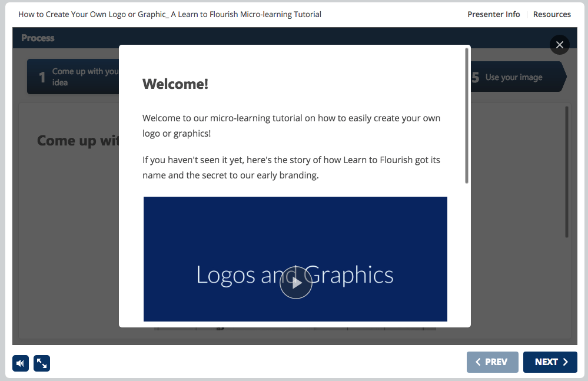This screenshot has width=588, height=381.
Task: Open the Resources link
Action: point(552,14)
